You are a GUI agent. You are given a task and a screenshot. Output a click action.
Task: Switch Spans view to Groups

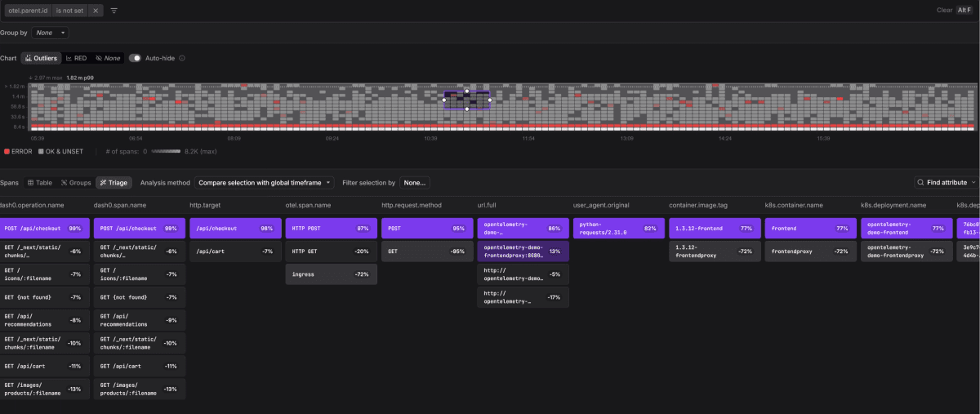(x=76, y=183)
